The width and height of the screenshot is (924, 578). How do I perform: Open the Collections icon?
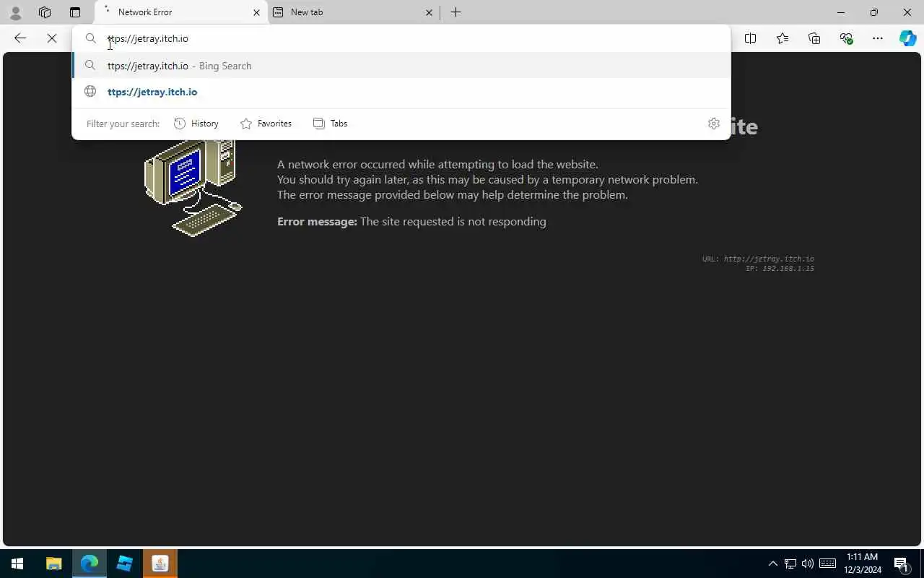coord(814,38)
